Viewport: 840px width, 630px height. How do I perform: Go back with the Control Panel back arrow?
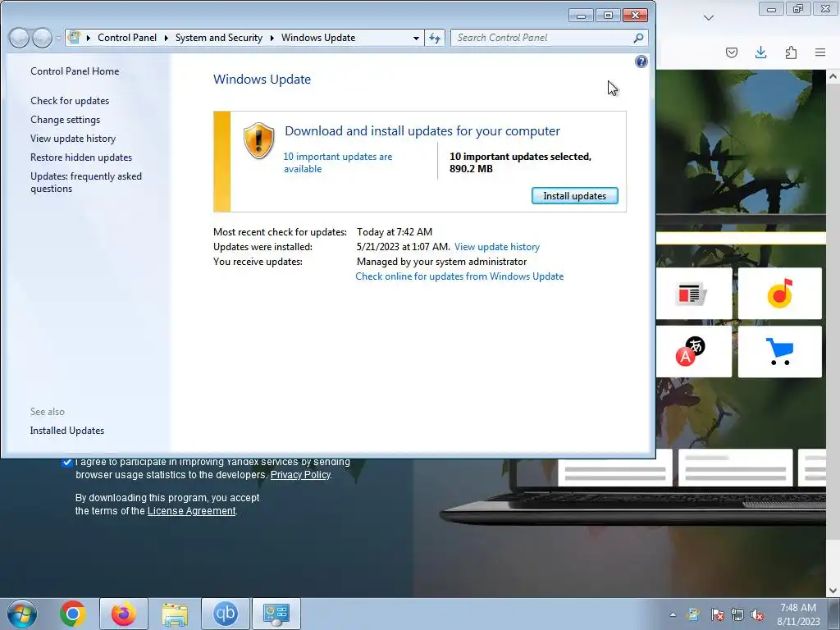(19, 38)
